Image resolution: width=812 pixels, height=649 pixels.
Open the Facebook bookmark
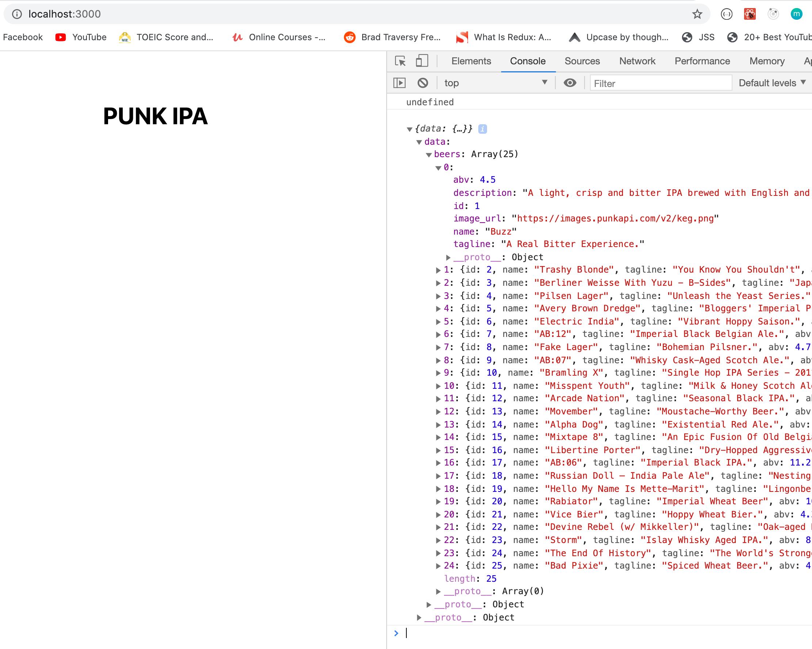pyautogui.click(x=23, y=37)
